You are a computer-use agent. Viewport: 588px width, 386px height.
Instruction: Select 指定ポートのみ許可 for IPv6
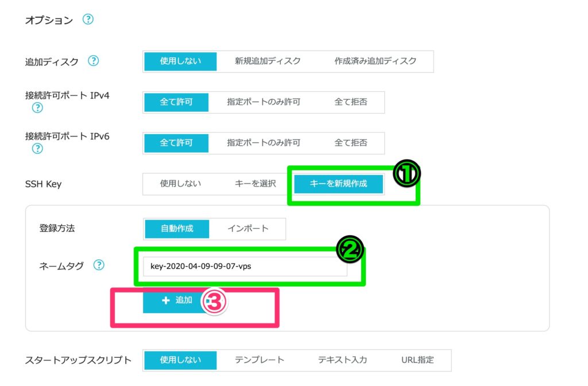point(264,143)
